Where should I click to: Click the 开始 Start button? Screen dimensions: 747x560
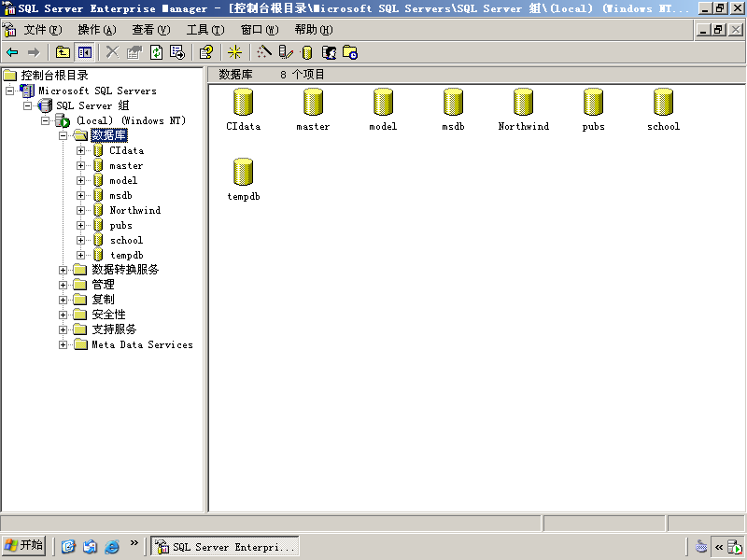click(x=24, y=546)
